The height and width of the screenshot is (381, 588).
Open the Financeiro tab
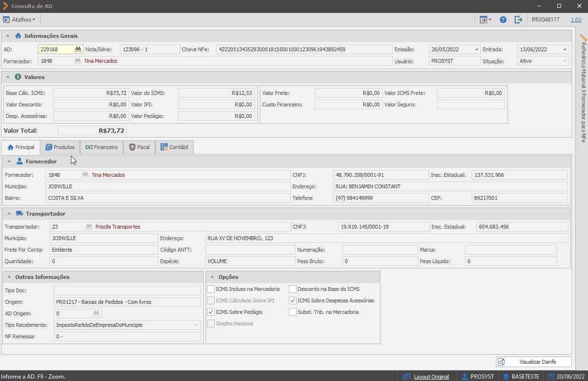102,147
